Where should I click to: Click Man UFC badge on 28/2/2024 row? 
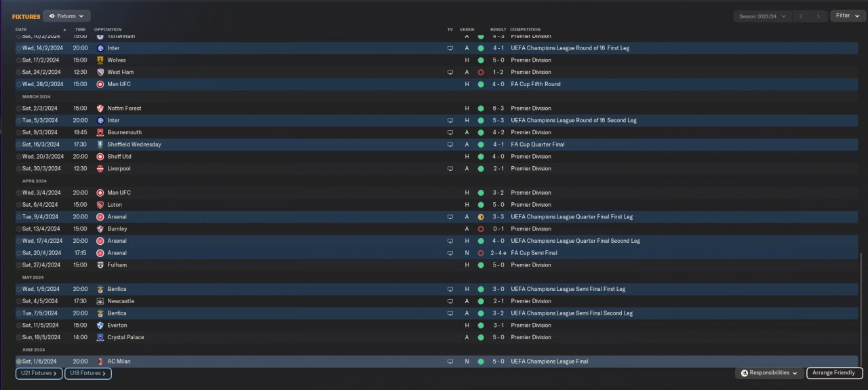[x=100, y=84]
